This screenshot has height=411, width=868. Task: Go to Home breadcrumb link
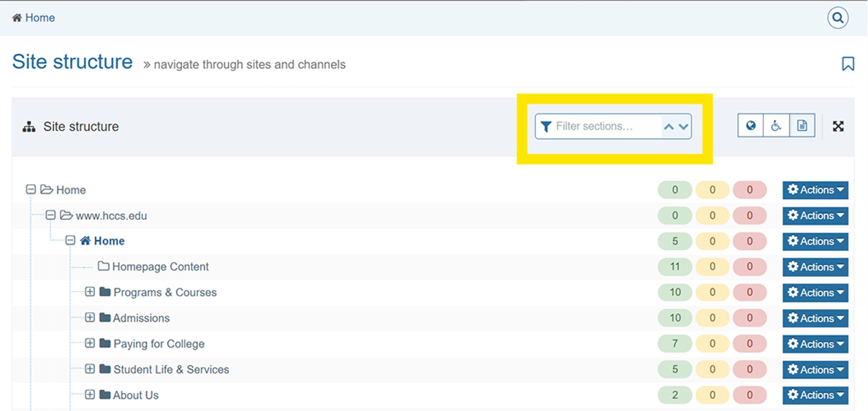pos(40,18)
